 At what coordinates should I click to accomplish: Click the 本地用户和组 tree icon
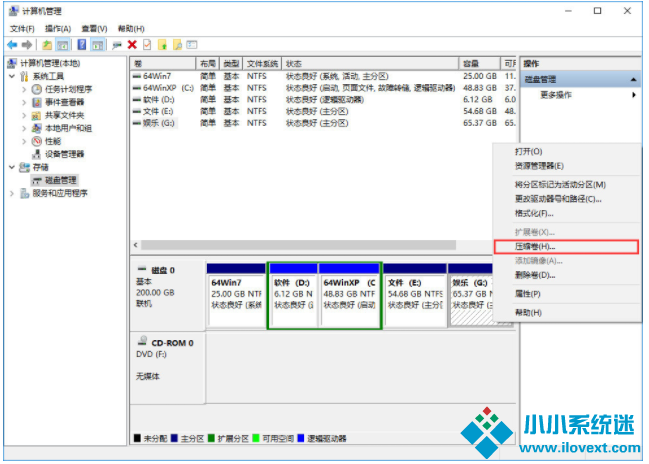36,128
